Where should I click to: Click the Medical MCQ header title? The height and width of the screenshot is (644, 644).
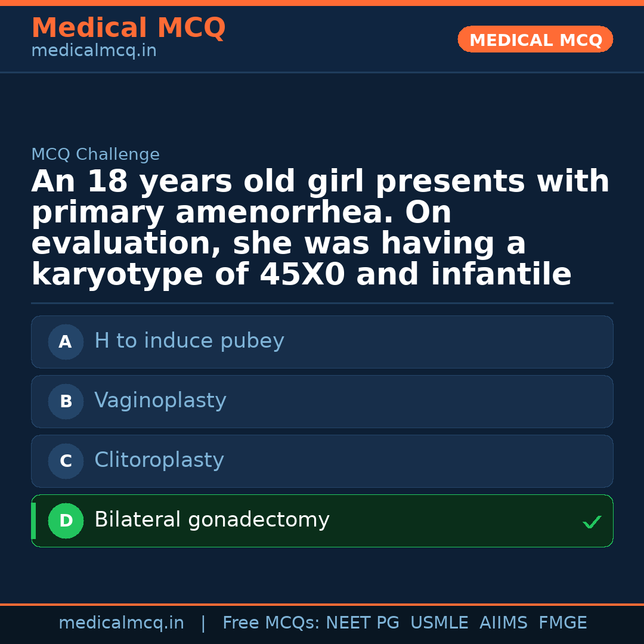[x=128, y=28]
